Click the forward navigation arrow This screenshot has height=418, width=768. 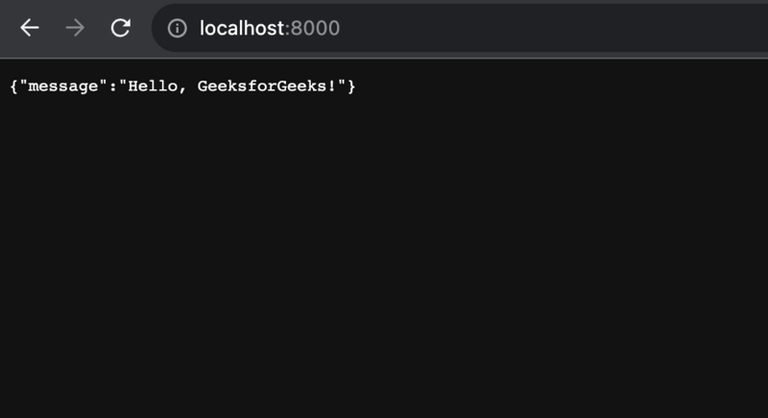point(75,28)
